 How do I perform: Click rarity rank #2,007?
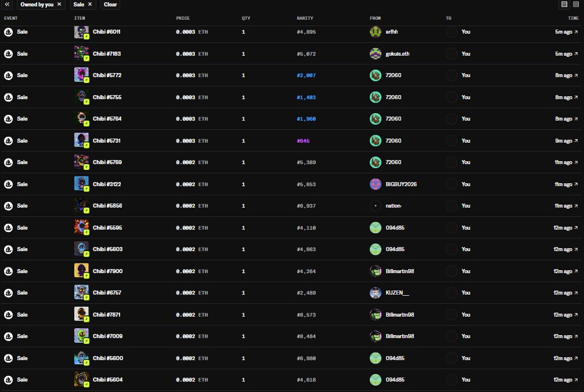click(x=306, y=75)
